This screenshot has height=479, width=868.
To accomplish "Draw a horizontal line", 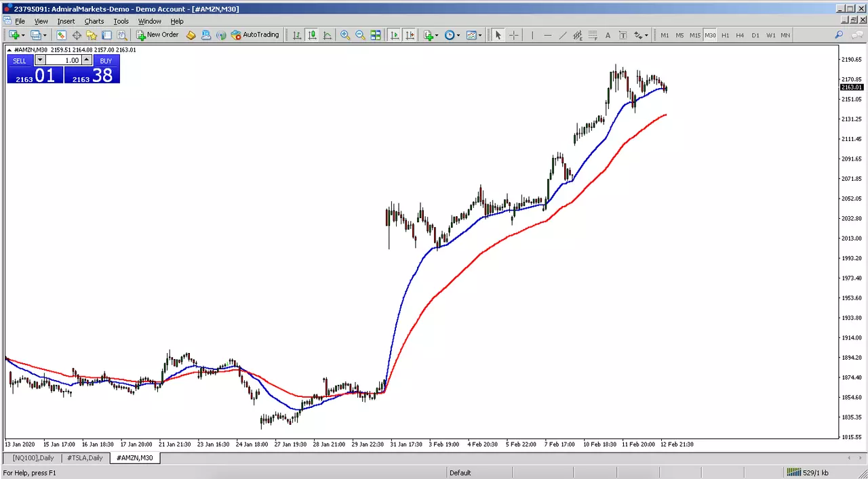I will pos(548,35).
